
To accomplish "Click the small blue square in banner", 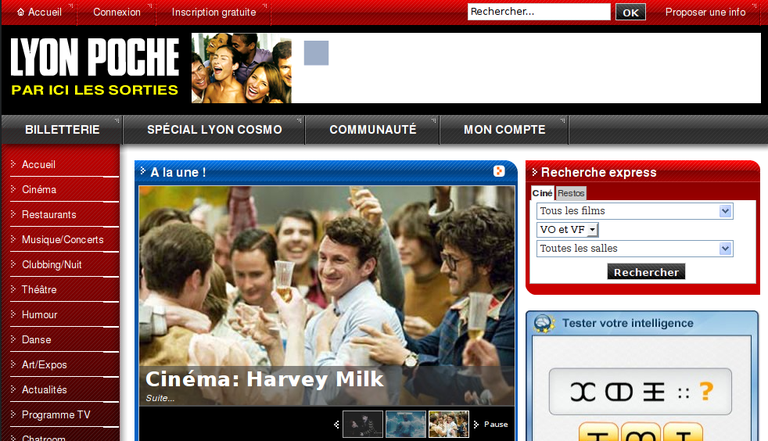I will 316,53.
